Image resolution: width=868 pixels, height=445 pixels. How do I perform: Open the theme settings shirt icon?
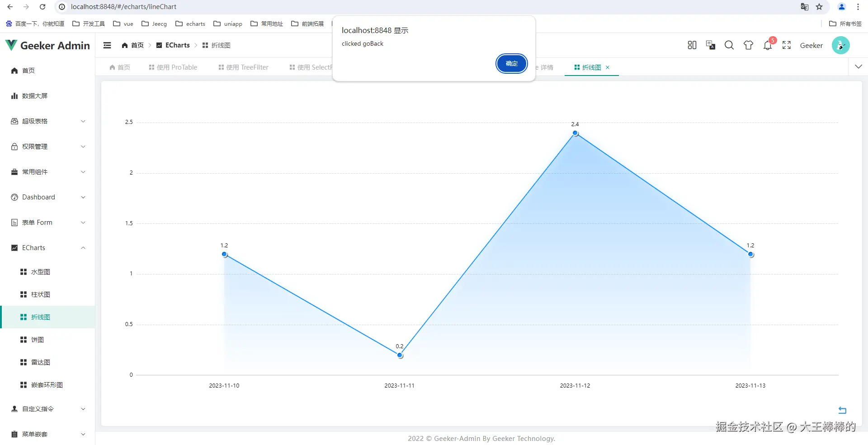tap(748, 45)
